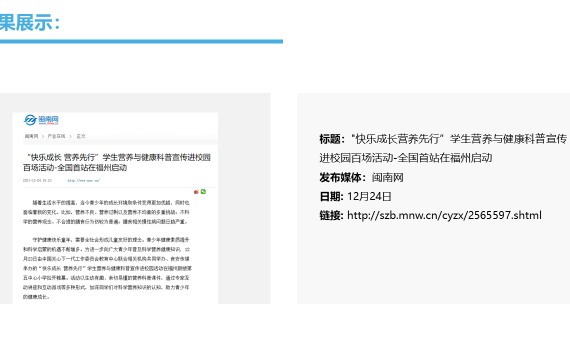570x360 pixels.
Task: Click chevron between 产业在线 and 正文 breadcrumbs
Action: (x=71, y=136)
